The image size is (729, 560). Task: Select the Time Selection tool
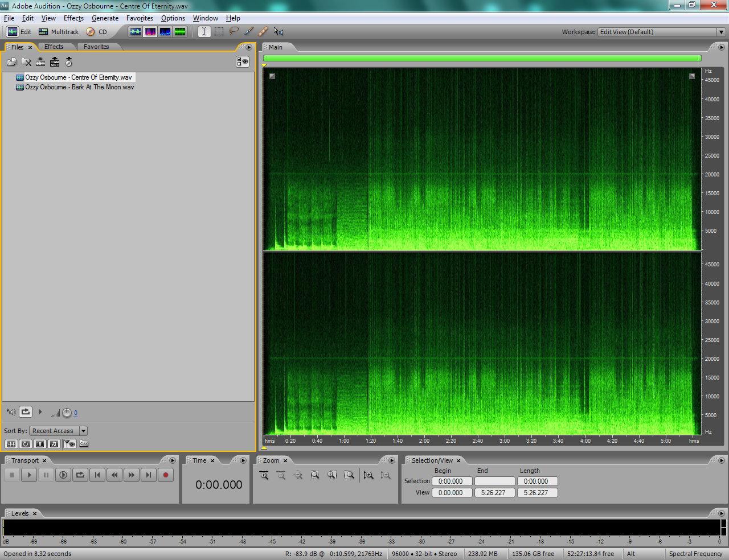204,32
